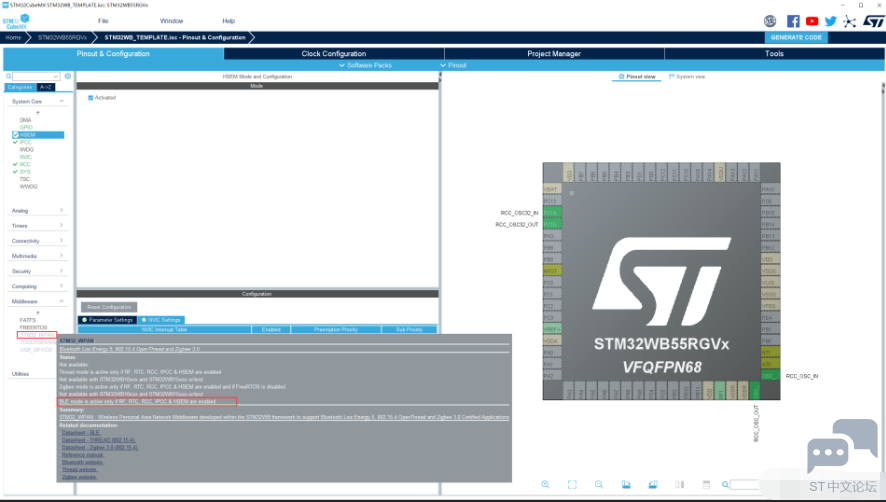
Task: Click the ST community network icon
Action: coord(849,21)
